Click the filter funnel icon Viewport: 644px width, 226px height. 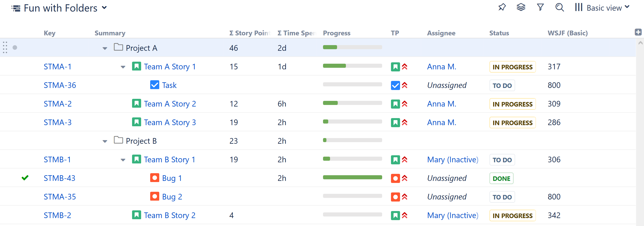pyautogui.click(x=540, y=7)
